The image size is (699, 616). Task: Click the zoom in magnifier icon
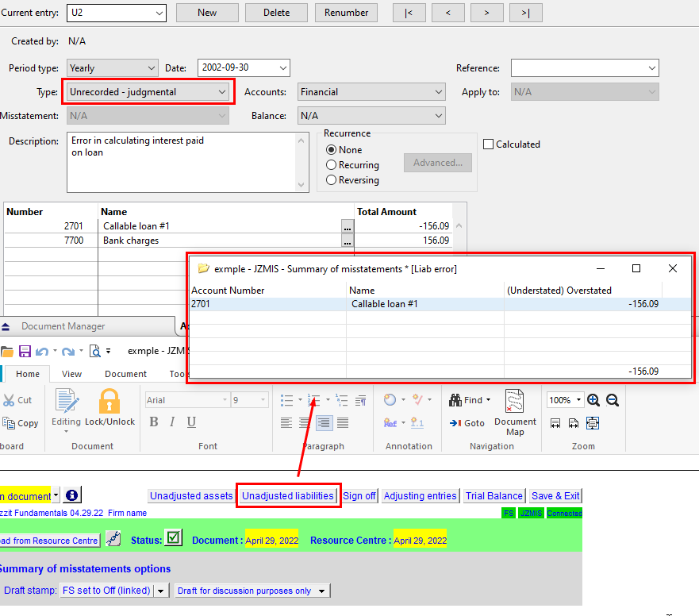pos(593,400)
